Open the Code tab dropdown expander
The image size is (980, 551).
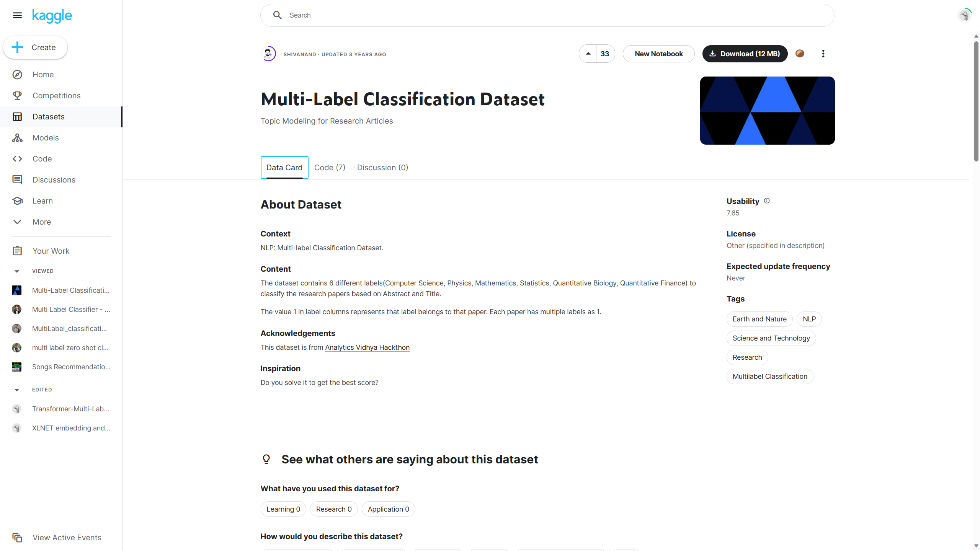tap(330, 168)
